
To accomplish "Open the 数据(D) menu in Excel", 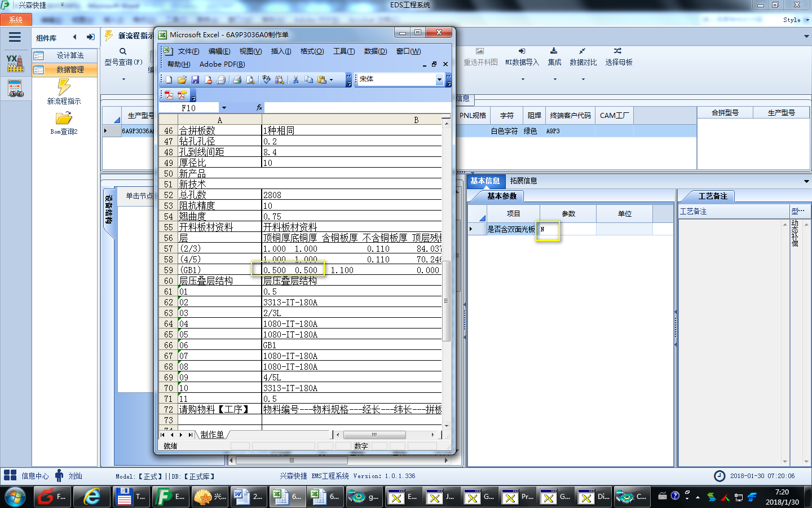I will (x=376, y=51).
